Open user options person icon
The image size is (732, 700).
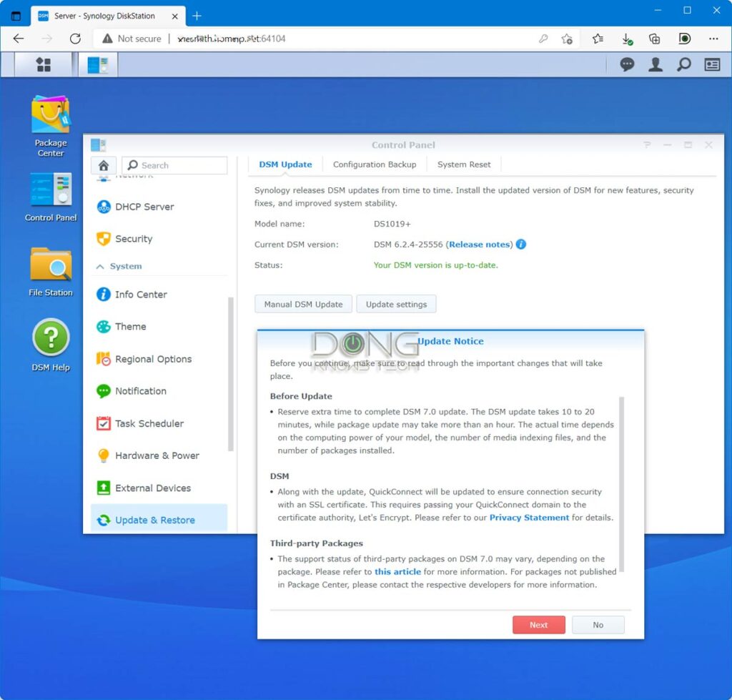[x=655, y=64]
